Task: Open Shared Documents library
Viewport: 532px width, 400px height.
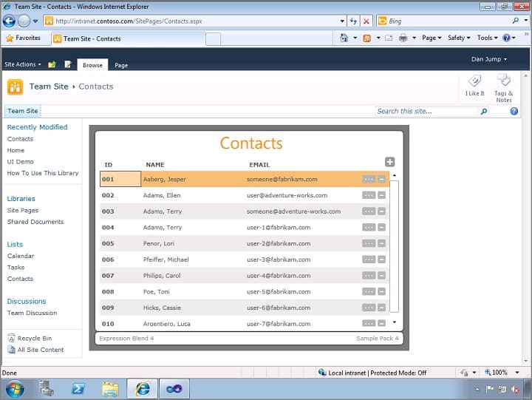Action: (x=35, y=222)
